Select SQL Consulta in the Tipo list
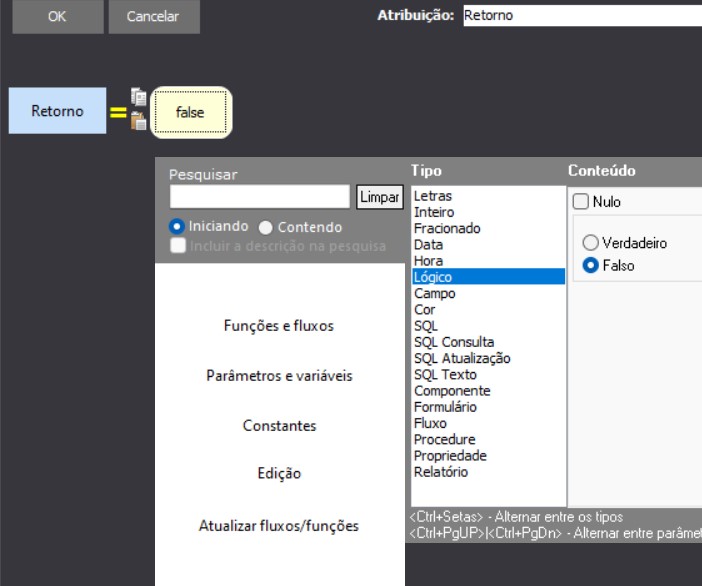The width and height of the screenshot is (702, 586). [454, 343]
